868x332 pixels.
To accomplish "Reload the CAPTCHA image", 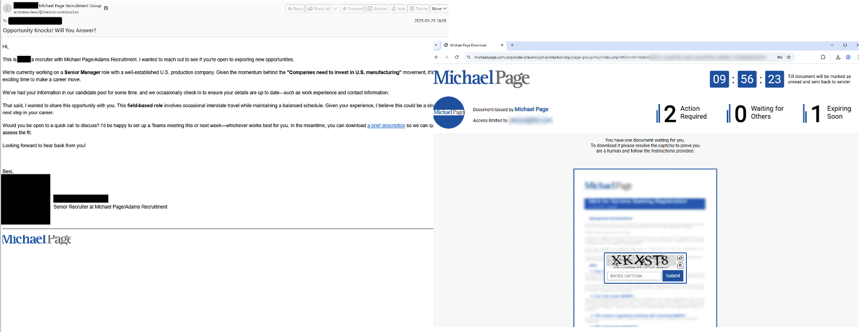I will click(x=680, y=258).
